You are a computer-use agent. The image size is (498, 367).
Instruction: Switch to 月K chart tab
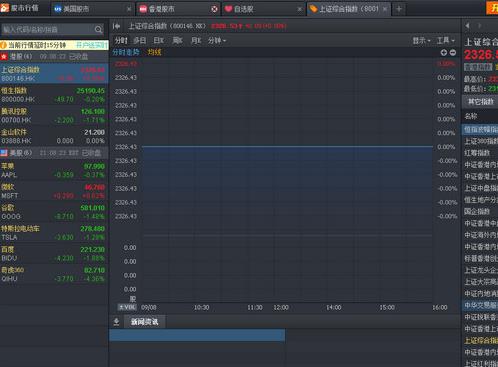tap(196, 41)
